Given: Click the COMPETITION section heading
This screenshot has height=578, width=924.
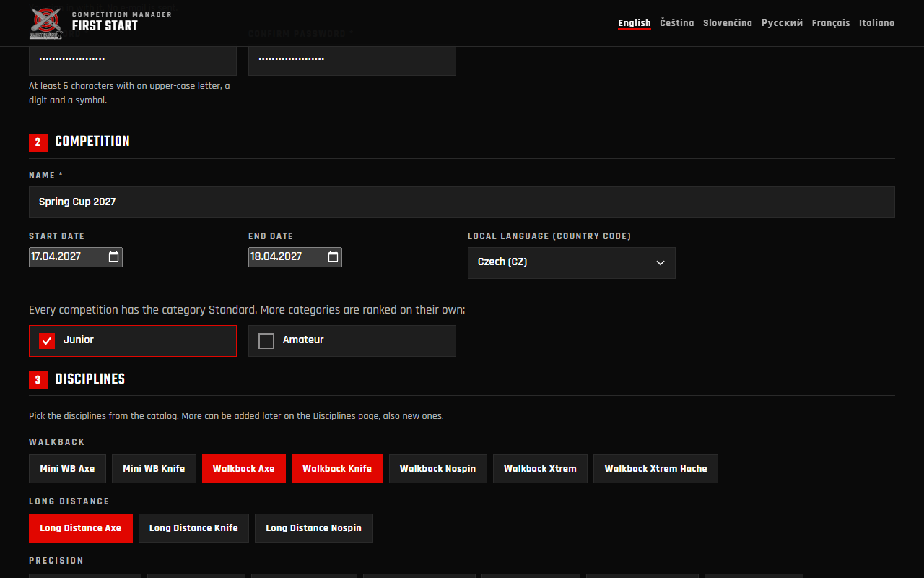Looking at the screenshot, I should click(x=92, y=142).
